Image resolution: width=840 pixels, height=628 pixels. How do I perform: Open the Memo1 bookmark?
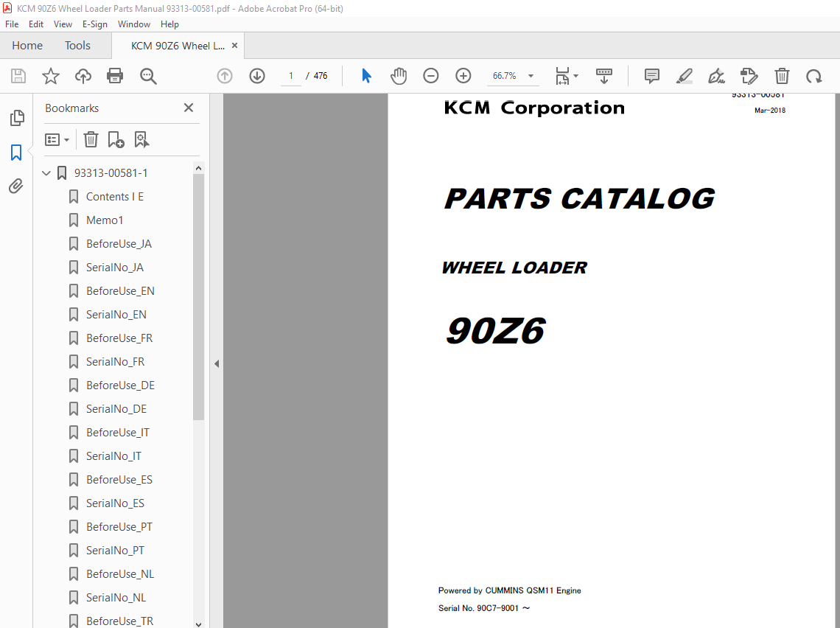tap(105, 220)
